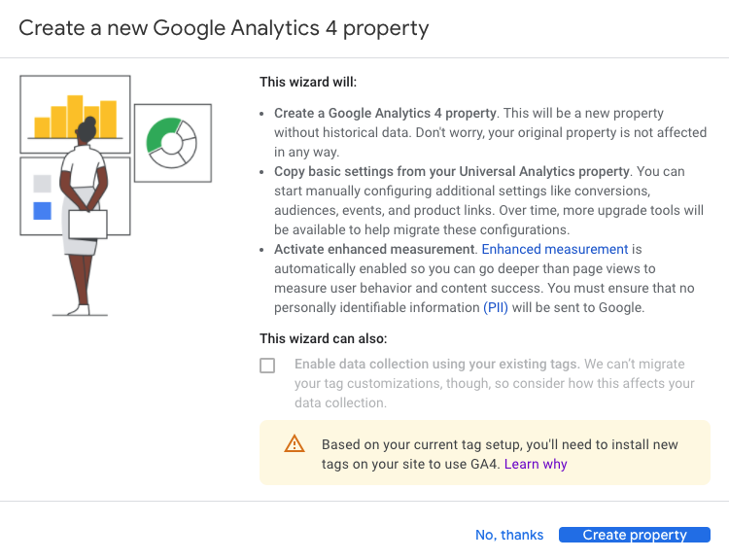Click the blue square in illustration
Viewport: 729px width, 560px height.
pyautogui.click(x=43, y=211)
